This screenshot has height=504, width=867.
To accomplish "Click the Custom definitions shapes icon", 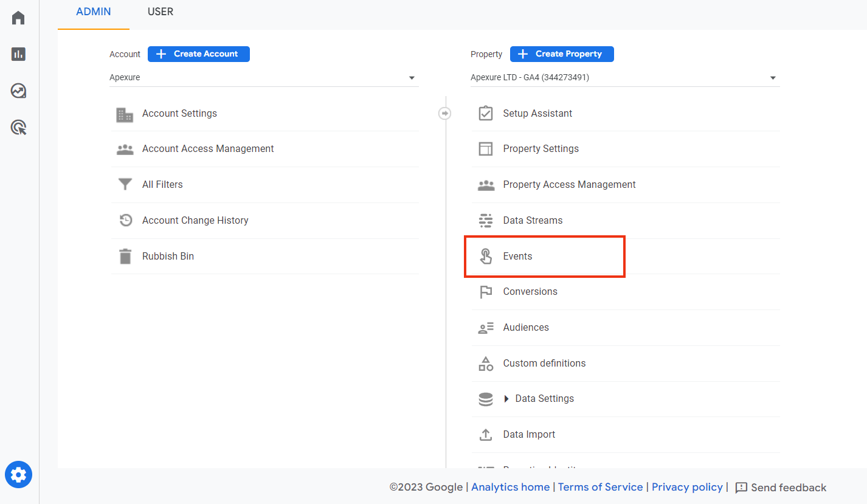I will (x=486, y=364).
